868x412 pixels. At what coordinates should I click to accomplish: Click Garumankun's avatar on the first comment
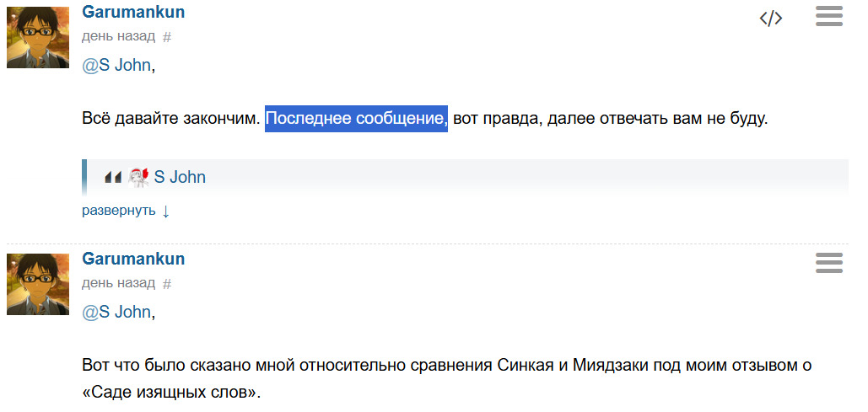coord(38,37)
